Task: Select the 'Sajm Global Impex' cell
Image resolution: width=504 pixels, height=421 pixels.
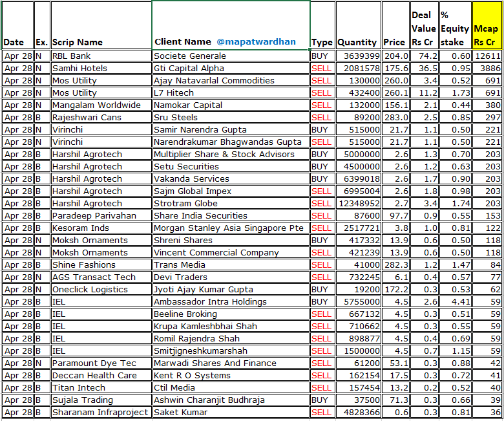Action: 231,191
